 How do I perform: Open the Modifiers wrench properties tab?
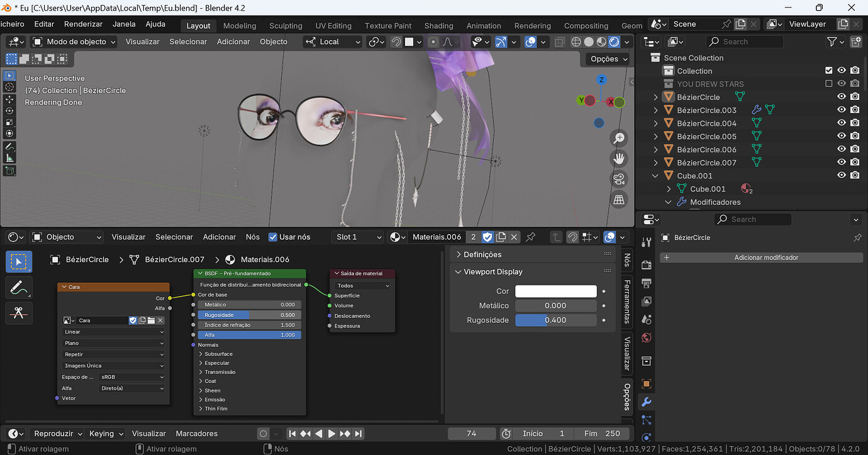646,402
